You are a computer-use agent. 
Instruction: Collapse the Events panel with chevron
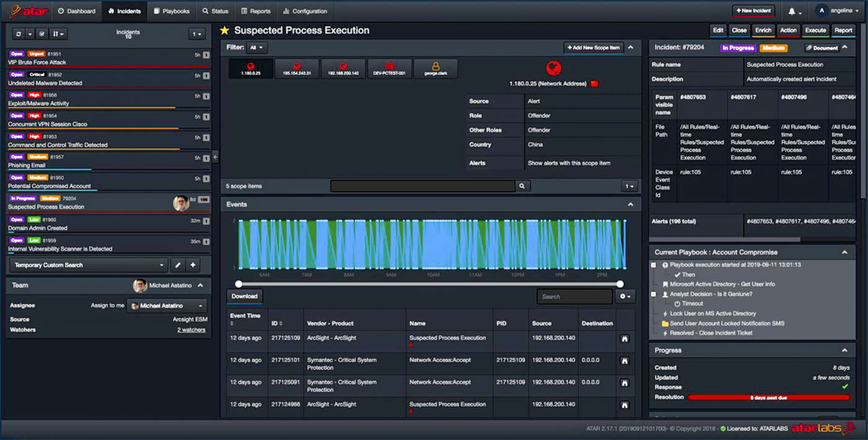631,204
